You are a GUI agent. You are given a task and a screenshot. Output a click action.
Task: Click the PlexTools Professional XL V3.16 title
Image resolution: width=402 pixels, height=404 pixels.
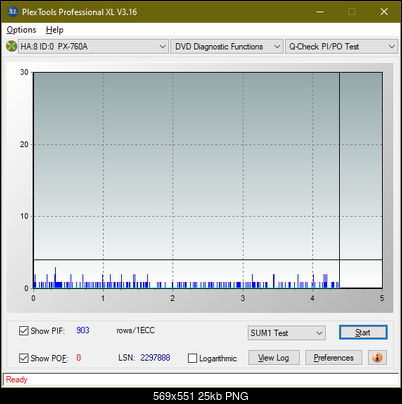click(x=79, y=12)
